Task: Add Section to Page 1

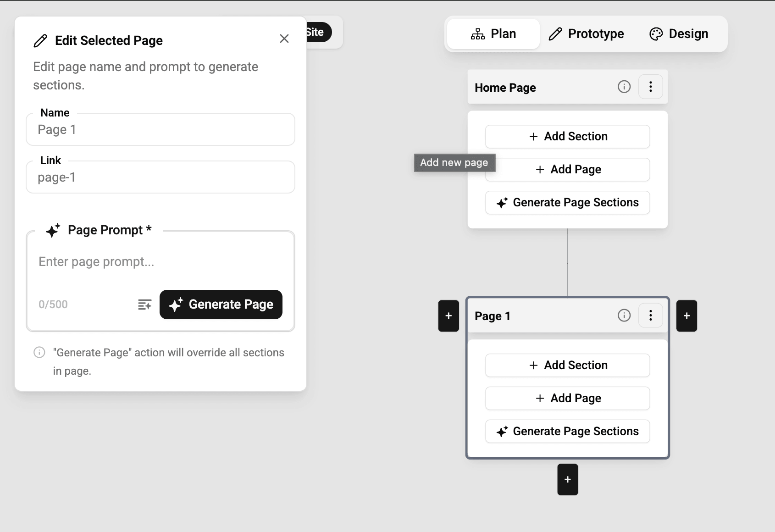Action: pos(568,366)
